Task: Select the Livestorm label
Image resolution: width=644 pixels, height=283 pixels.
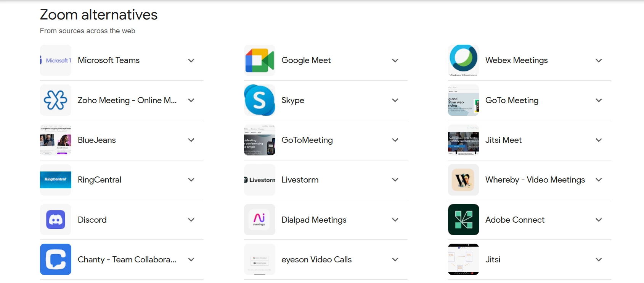Action: click(x=300, y=180)
